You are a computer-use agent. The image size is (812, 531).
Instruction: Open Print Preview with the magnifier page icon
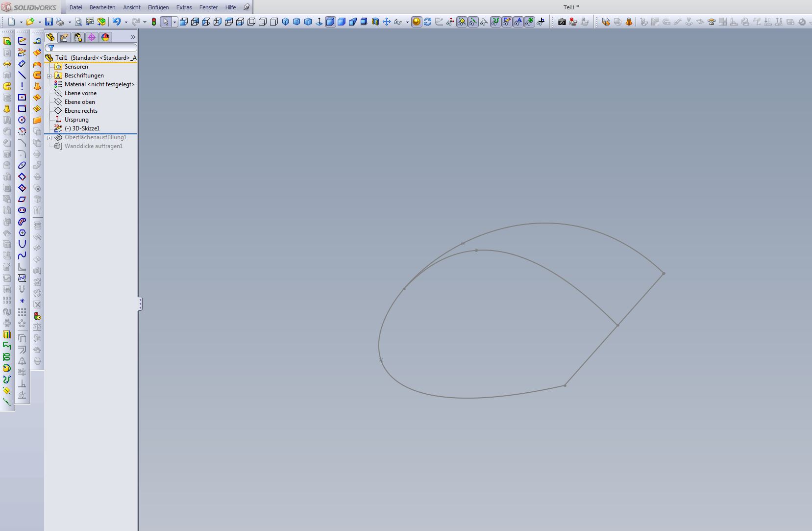pos(78,22)
